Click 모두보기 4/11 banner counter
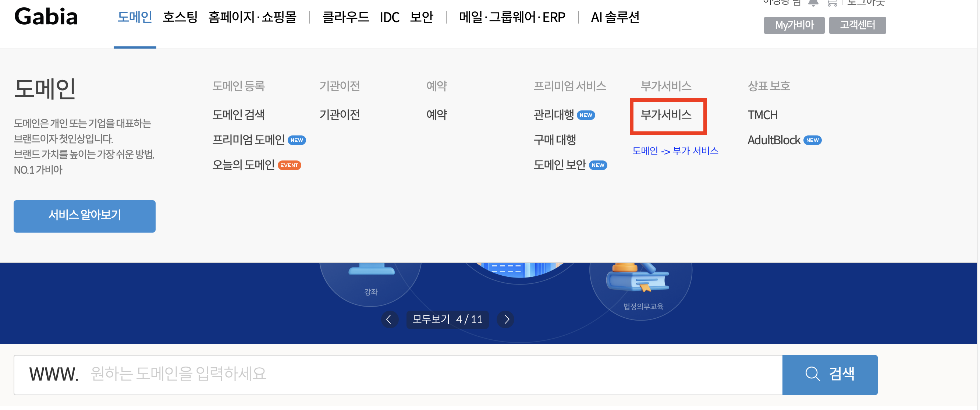The height and width of the screenshot is (410, 980). pyautogui.click(x=447, y=319)
